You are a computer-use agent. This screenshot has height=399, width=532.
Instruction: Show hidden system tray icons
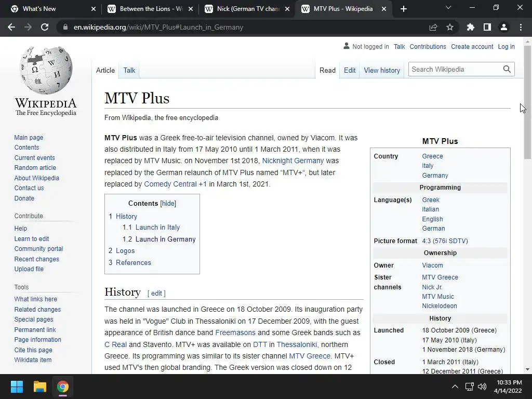click(455, 387)
